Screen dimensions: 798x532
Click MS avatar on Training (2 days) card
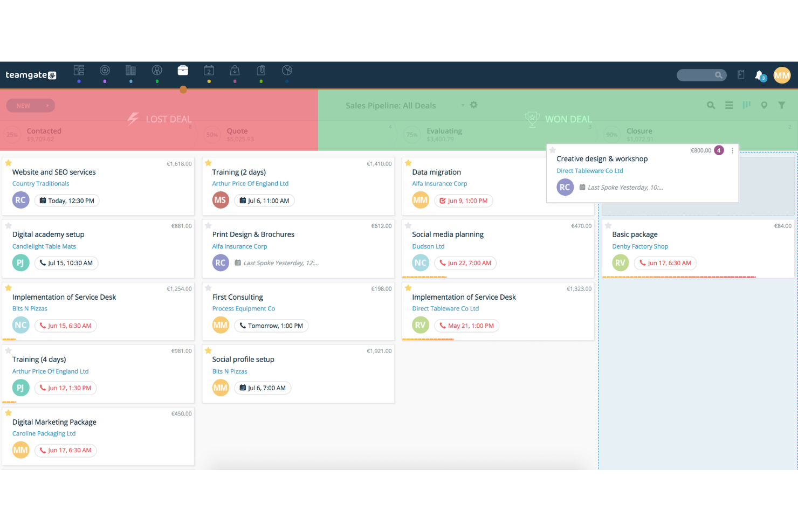(x=220, y=201)
